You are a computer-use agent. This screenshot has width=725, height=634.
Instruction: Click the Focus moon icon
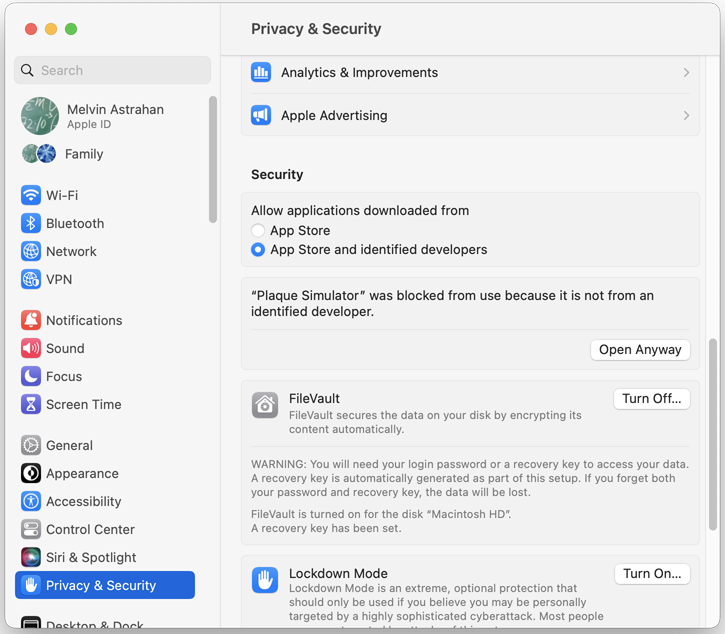31,376
